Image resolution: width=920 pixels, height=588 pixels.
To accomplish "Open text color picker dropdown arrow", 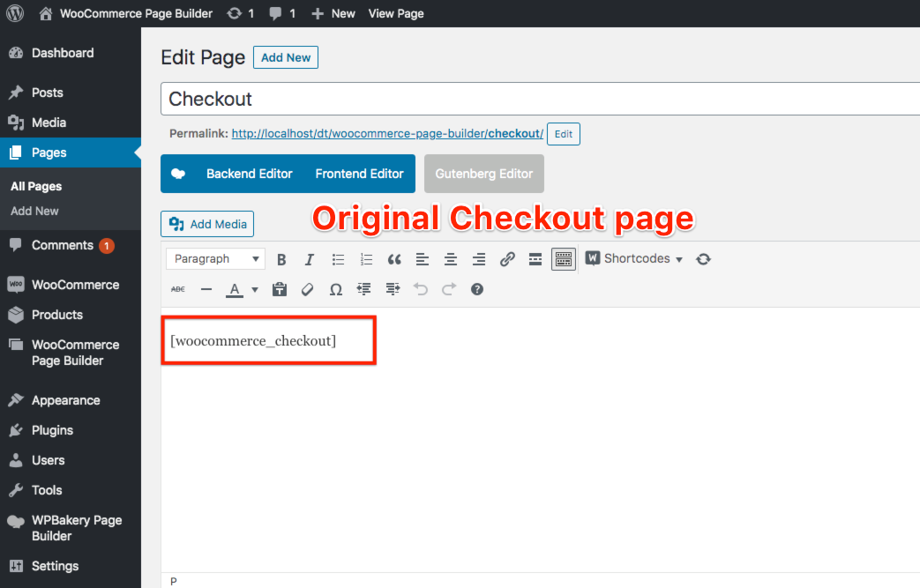I will click(x=255, y=289).
